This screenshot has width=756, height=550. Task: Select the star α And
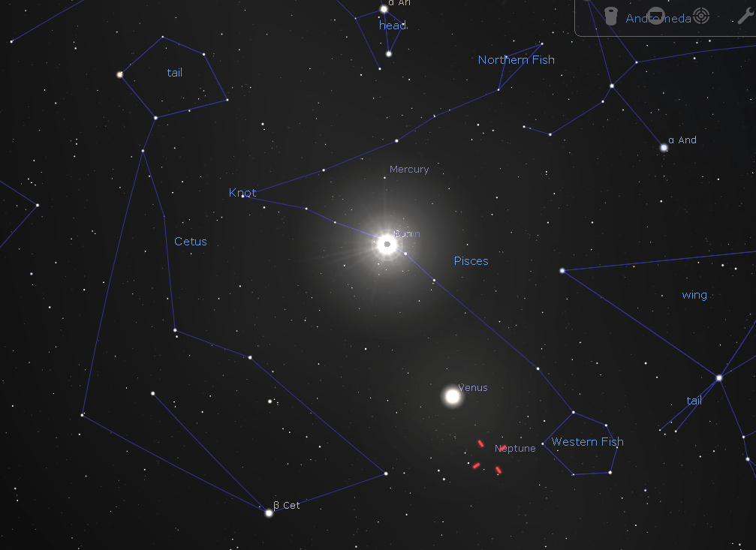[x=664, y=148]
